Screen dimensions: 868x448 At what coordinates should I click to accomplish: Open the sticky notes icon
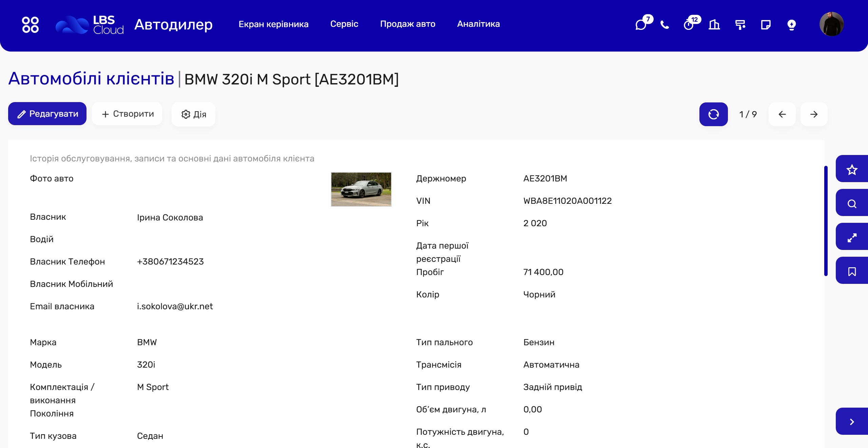tap(766, 24)
